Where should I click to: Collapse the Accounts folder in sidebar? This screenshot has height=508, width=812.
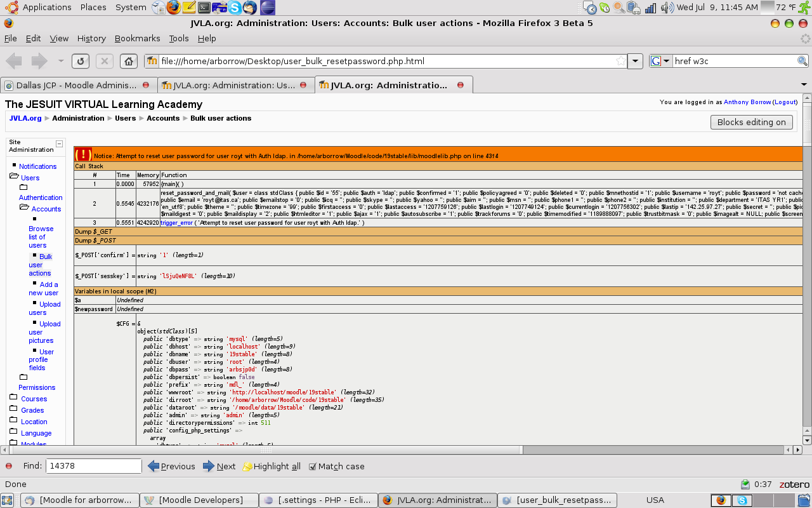tap(24, 208)
